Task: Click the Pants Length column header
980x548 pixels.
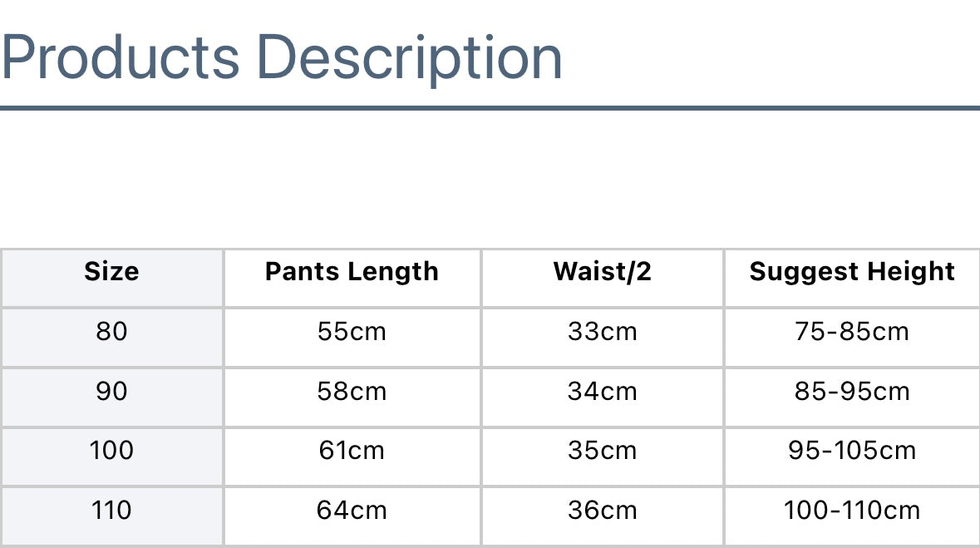Action: (352, 272)
